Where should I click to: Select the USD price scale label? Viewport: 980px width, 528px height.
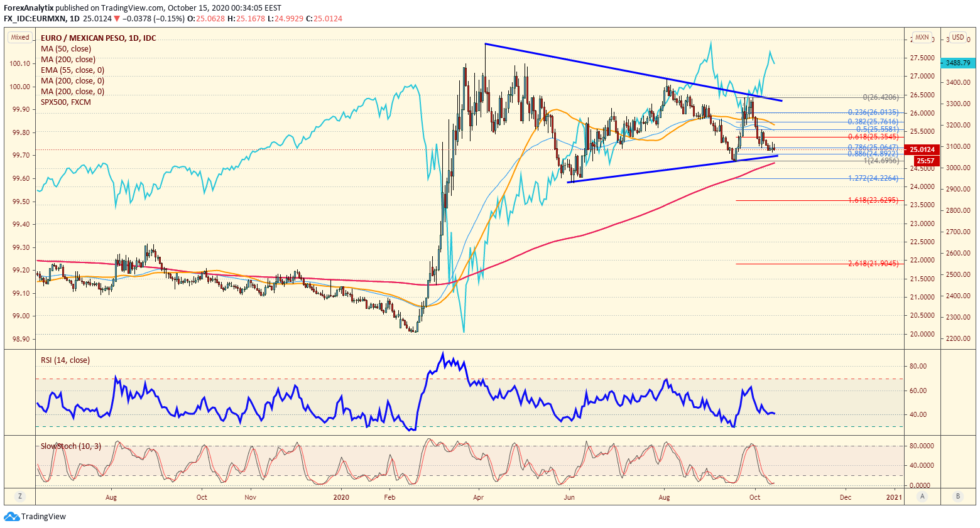[x=958, y=38]
